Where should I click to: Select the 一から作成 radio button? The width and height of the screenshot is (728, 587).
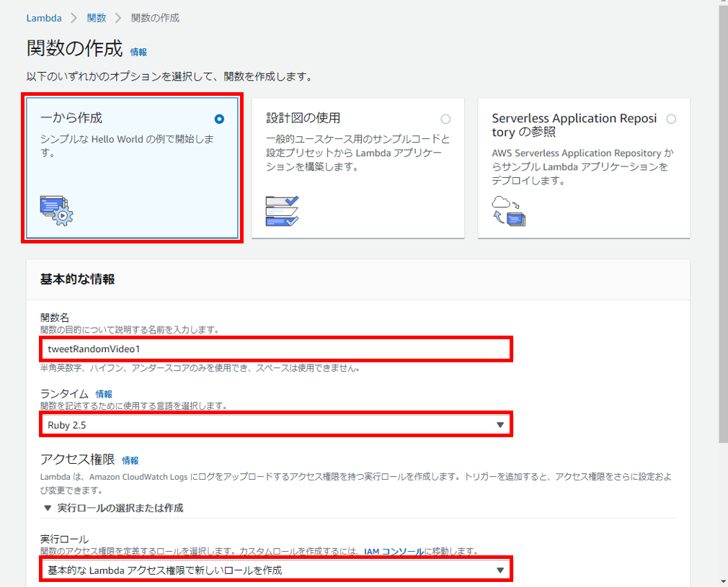pyautogui.click(x=219, y=120)
